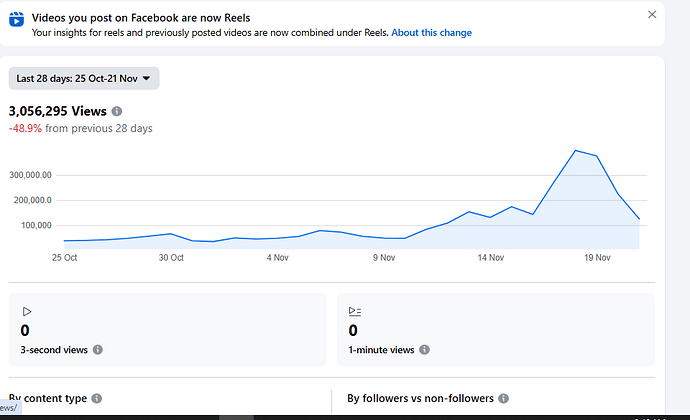Viewport: 690px width, 420px height.
Task: Show info for "By content type"
Action: [96, 398]
